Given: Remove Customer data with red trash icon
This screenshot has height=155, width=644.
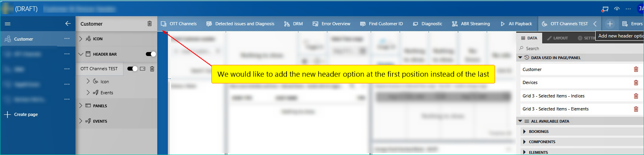Looking at the screenshot, I should (636, 69).
